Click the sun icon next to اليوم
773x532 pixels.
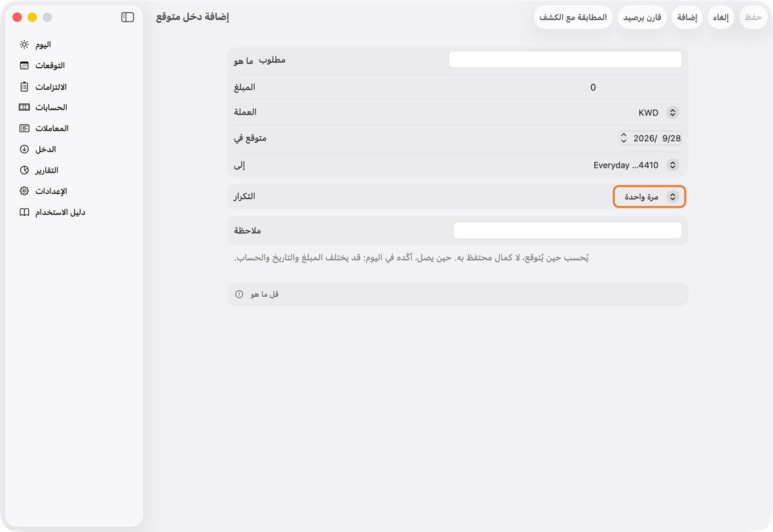point(24,45)
